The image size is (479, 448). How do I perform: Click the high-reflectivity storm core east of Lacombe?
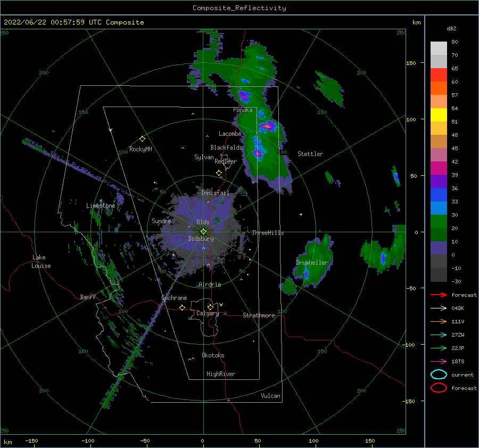coord(268,126)
